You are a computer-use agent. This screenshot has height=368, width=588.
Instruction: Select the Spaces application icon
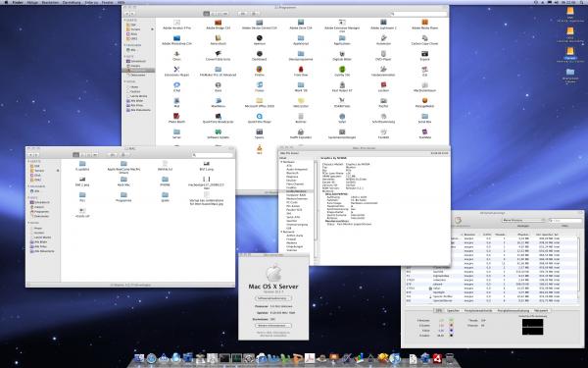(x=259, y=131)
